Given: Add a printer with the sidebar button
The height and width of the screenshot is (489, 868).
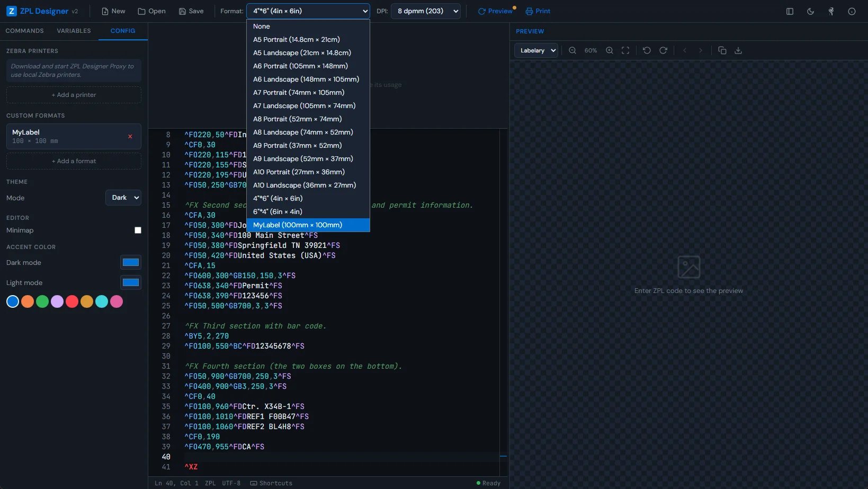Looking at the screenshot, I should (x=74, y=94).
